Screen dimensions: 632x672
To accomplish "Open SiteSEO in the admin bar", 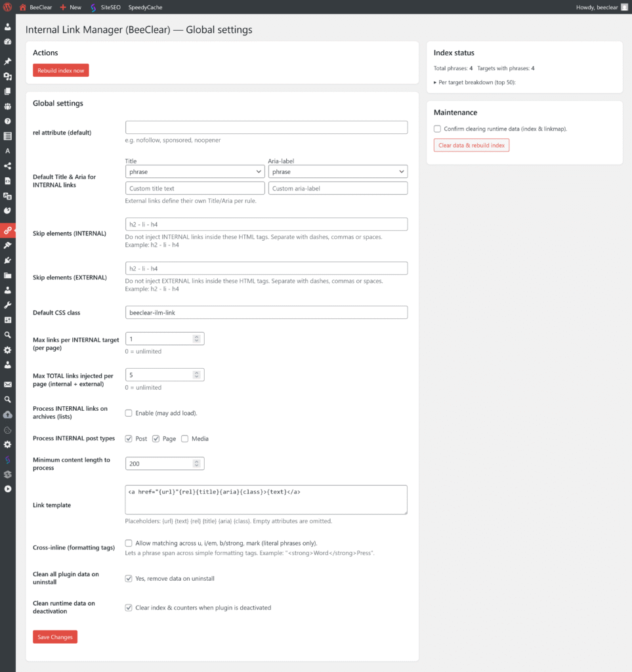I will [105, 7].
